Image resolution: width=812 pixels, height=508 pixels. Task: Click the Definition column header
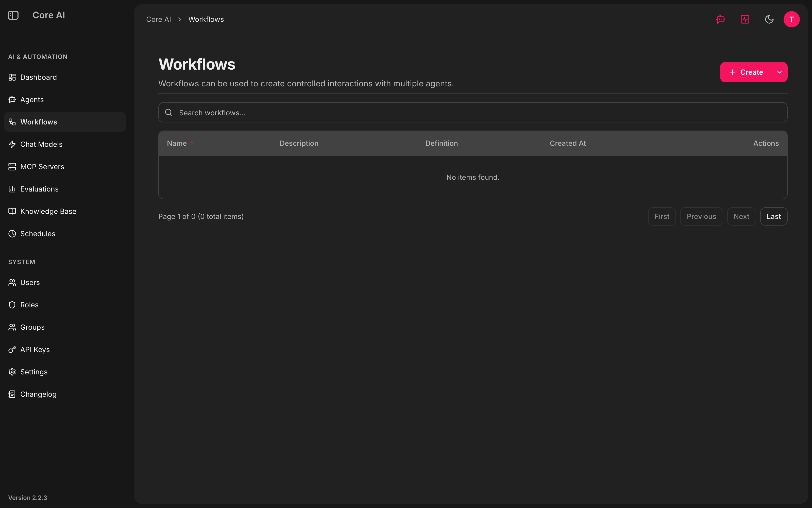coord(442,144)
